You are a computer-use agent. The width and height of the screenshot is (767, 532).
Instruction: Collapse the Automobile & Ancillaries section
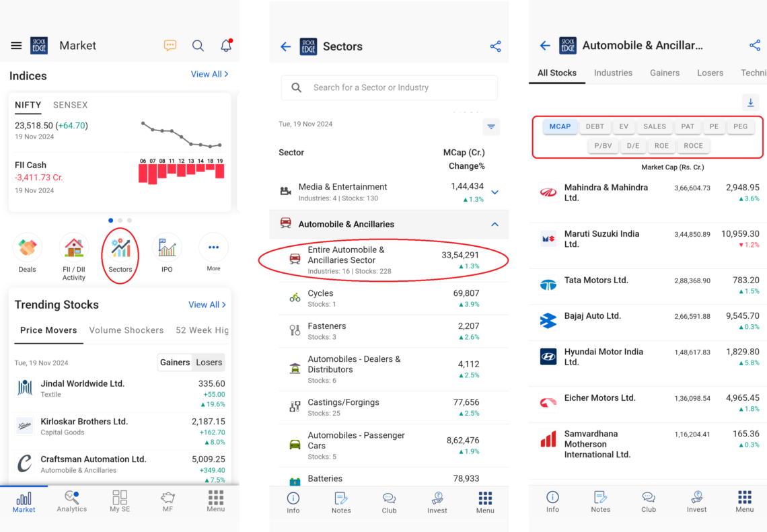point(495,225)
